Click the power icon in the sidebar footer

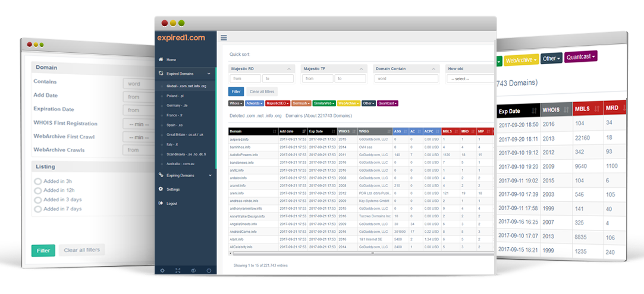tap(209, 271)
